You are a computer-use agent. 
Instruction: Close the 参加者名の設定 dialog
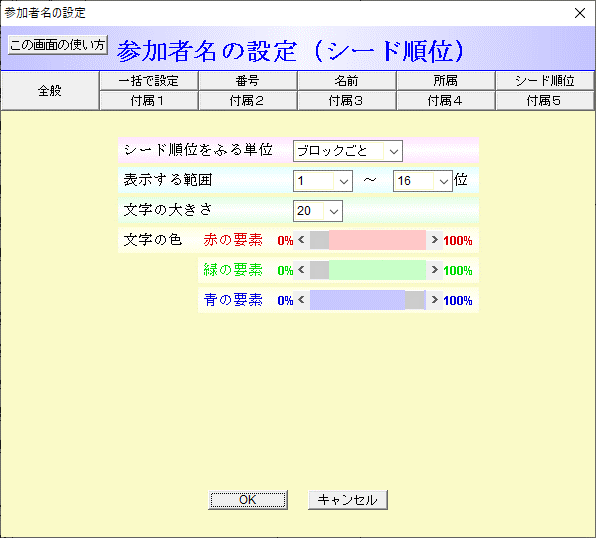580,13
